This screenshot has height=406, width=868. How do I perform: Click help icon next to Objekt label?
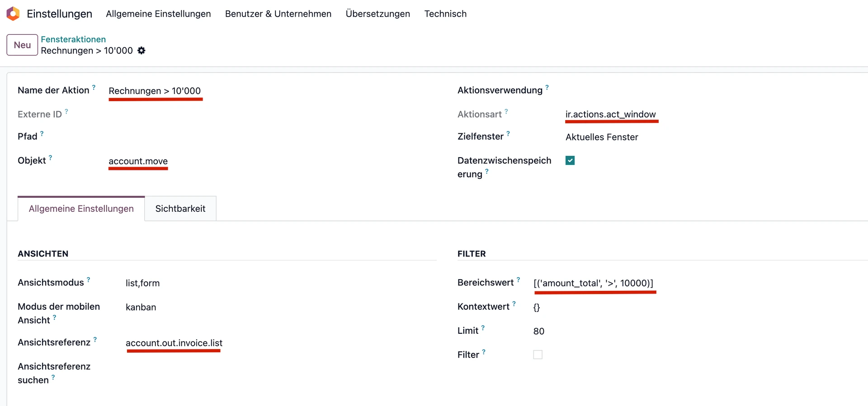click(50, 158)
